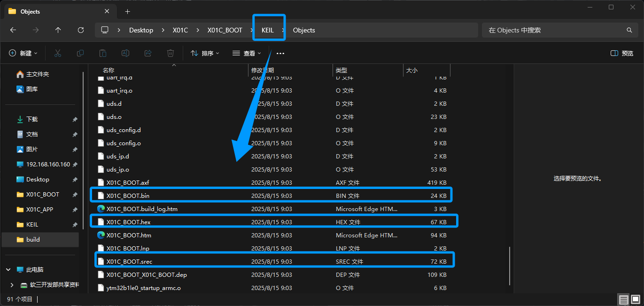Go back to the previous folder
Viewport: 644px width, 306px height.
click(x=13, y=30)
